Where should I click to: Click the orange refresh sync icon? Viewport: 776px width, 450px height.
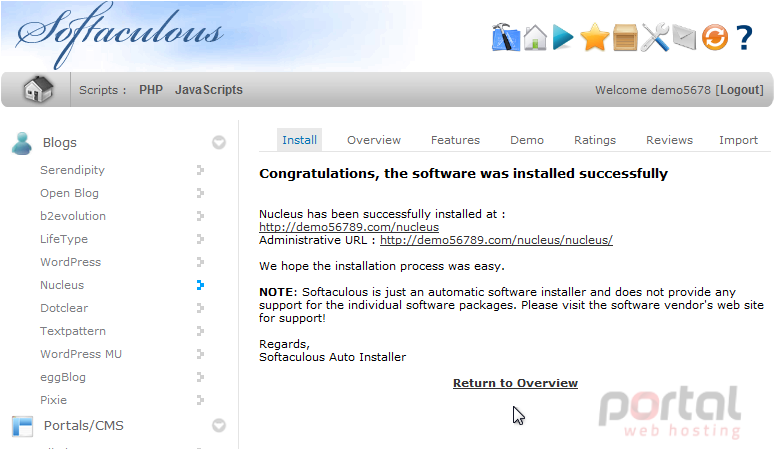(715, 37)
